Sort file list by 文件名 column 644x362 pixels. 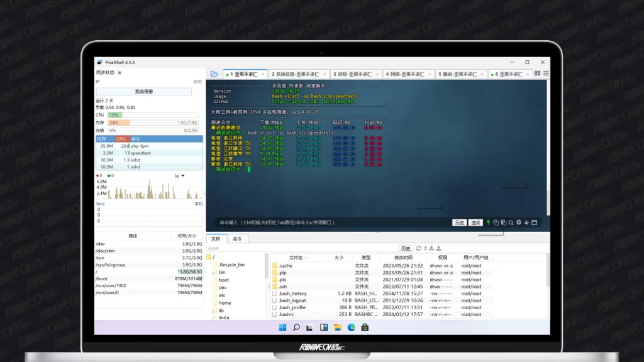pos(297,258)
